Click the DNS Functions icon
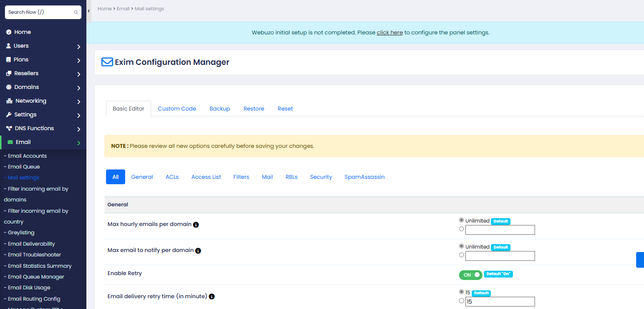644x309 pixels. [9, 128]
